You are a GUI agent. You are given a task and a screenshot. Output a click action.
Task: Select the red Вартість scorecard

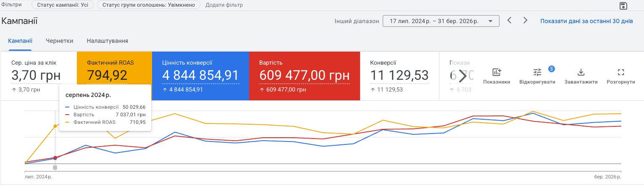tap(305, 76)
